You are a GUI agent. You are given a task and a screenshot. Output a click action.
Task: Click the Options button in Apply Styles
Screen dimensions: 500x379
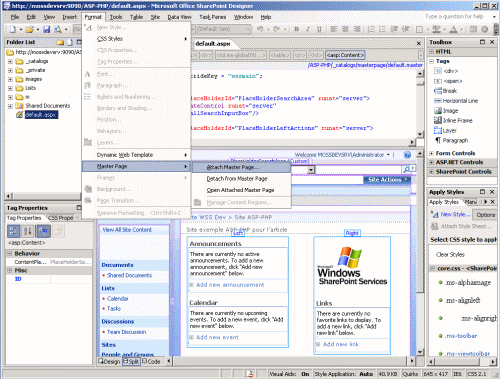tap(485, 215)
